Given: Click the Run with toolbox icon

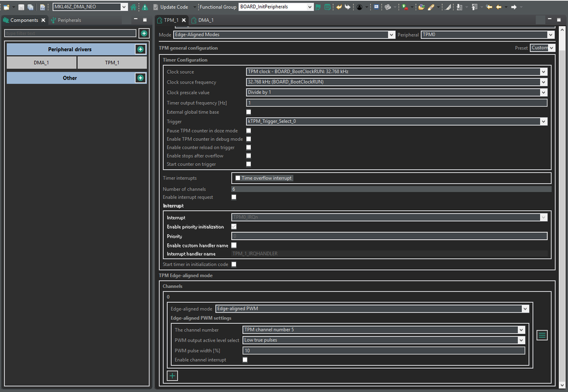Looking at the screenshot, I should point(405,7).
